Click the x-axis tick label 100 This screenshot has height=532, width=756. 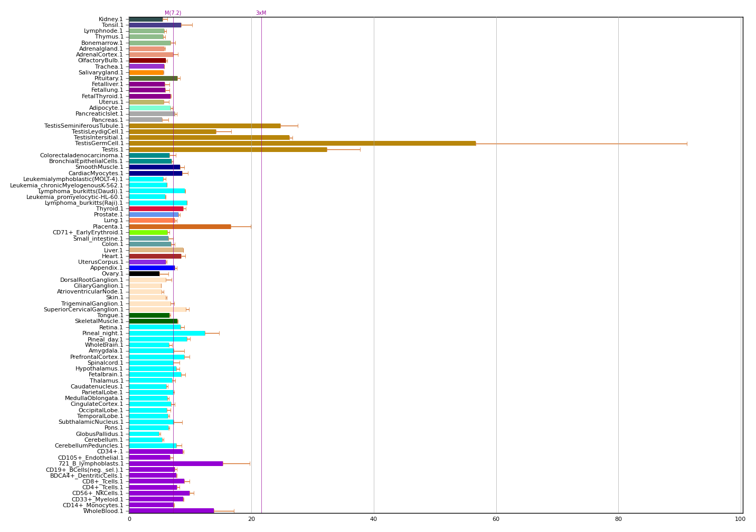coord(740,519)
